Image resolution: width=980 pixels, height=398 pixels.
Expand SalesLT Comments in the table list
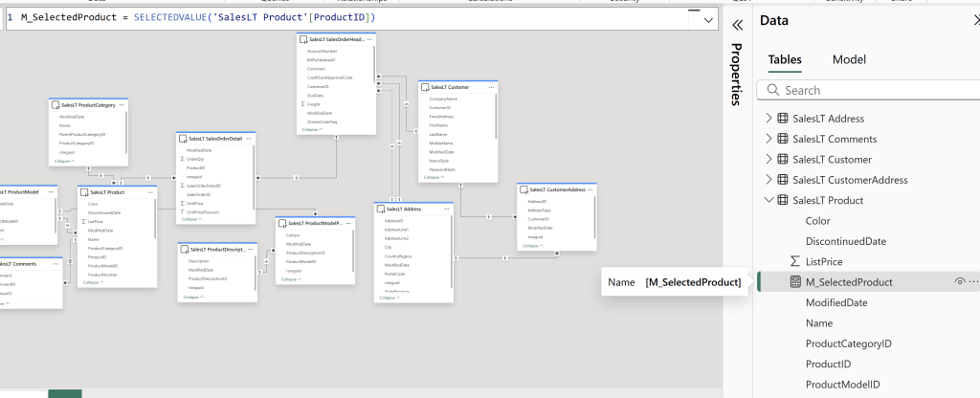[x=768, y=140]
